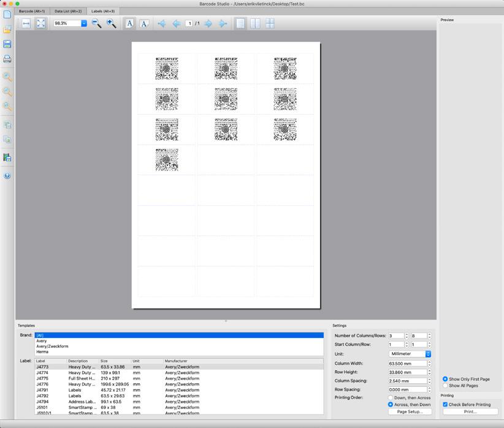The width and height of the screenshot is (504, 428).
Task: Go to the next preview page
Action: coord(208,23)
